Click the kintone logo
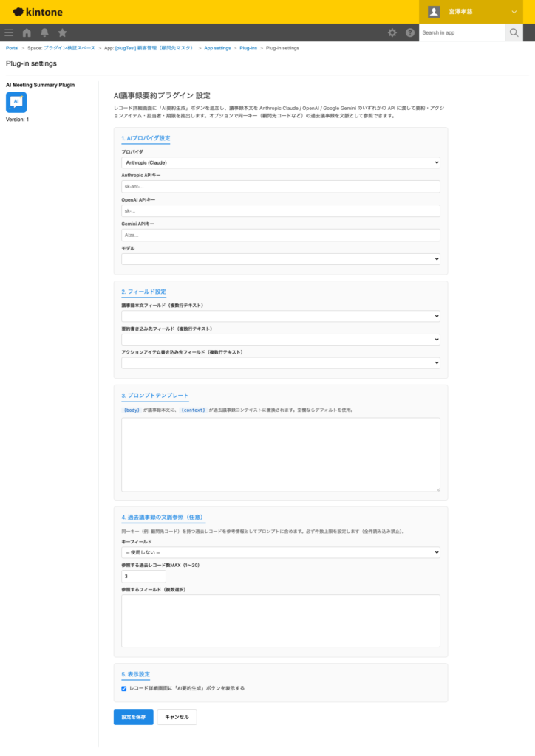The height and width of the screenshot is (756, 535). 38,12
